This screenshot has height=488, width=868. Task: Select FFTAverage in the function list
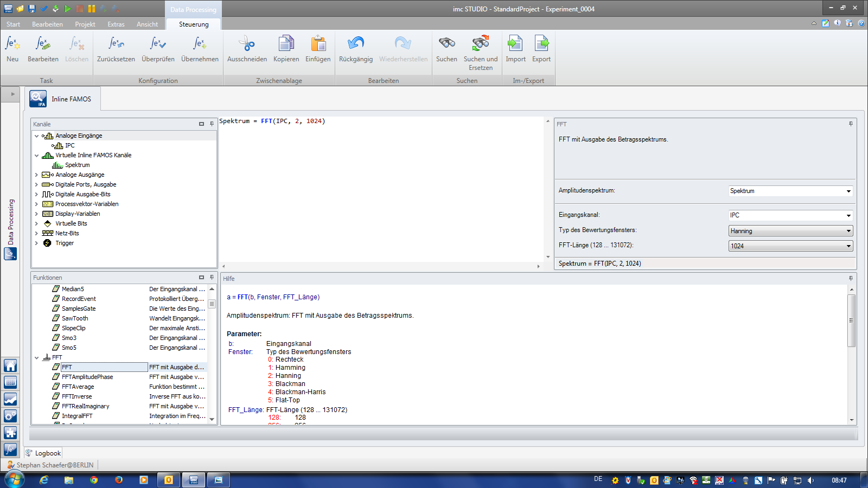click(x=78, y=387)
